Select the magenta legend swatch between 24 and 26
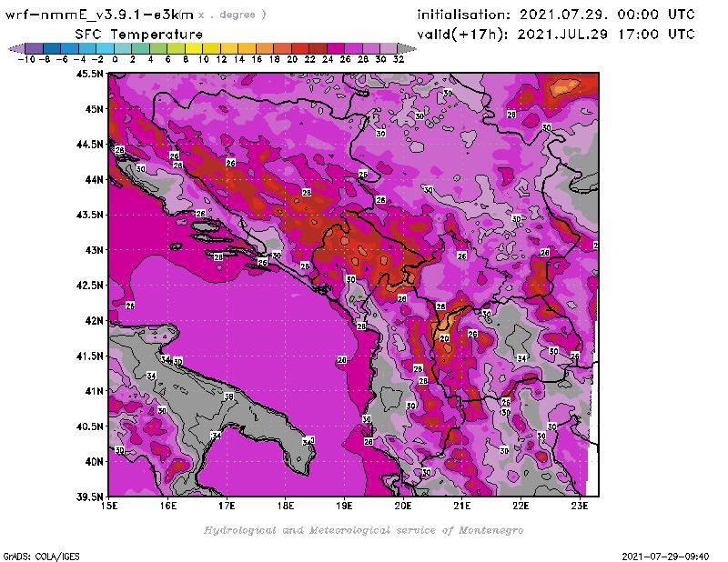 tap(335, 48)
